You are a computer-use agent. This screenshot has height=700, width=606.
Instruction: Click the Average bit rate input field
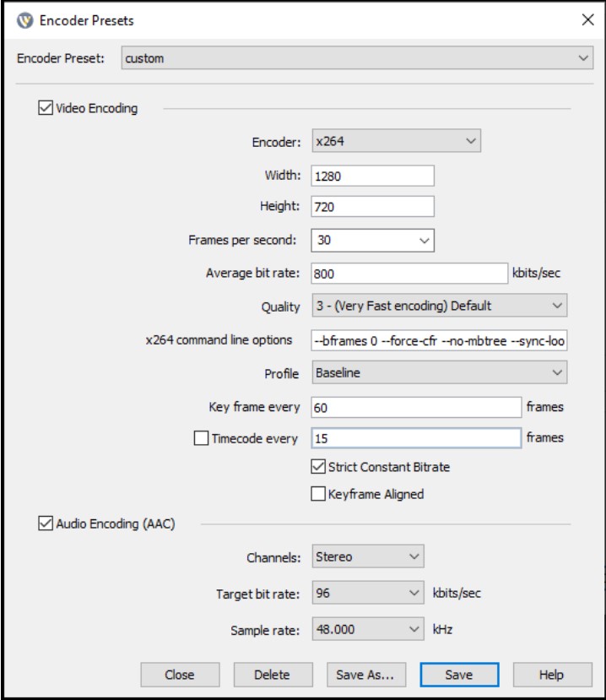(x=409, y=274)
